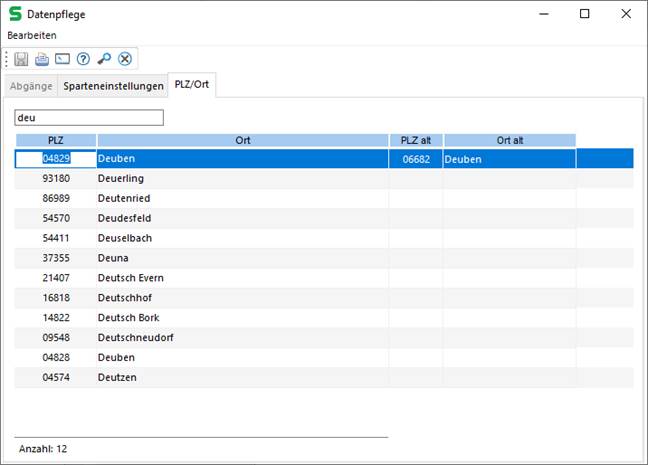Viewport: 648px width, 465px height.
Task: Click the Abgänge tab
Action: 30,86
